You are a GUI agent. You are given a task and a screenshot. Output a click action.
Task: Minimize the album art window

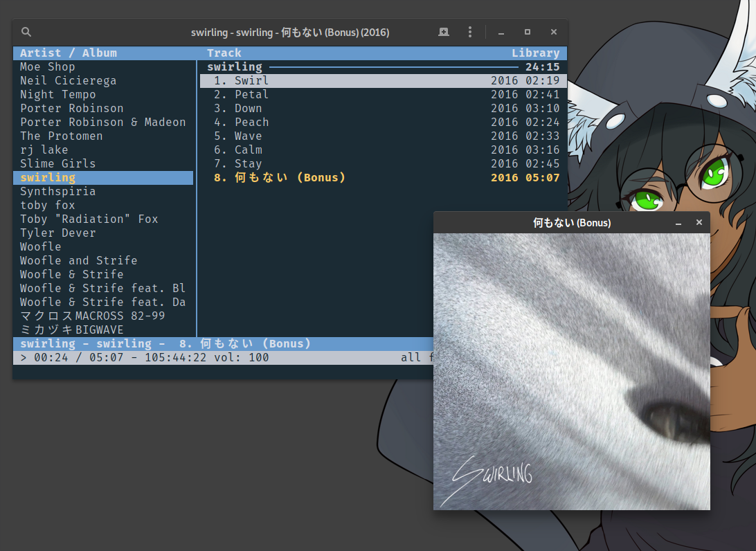678,223
